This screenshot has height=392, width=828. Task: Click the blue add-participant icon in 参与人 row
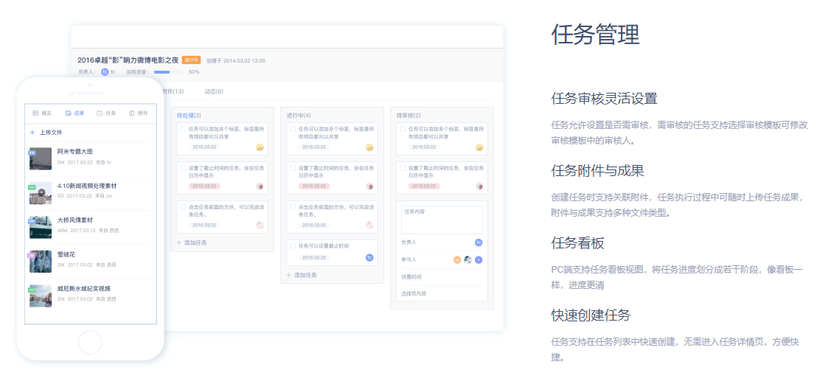coord(478,259)
